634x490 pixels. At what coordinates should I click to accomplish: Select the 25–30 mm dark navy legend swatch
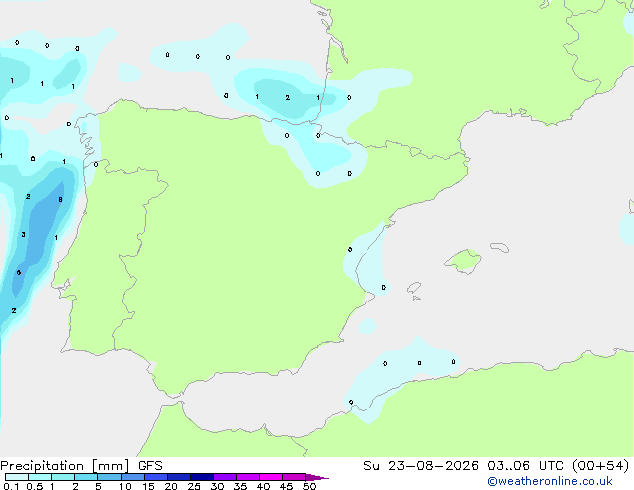click(x=202, y=477)
